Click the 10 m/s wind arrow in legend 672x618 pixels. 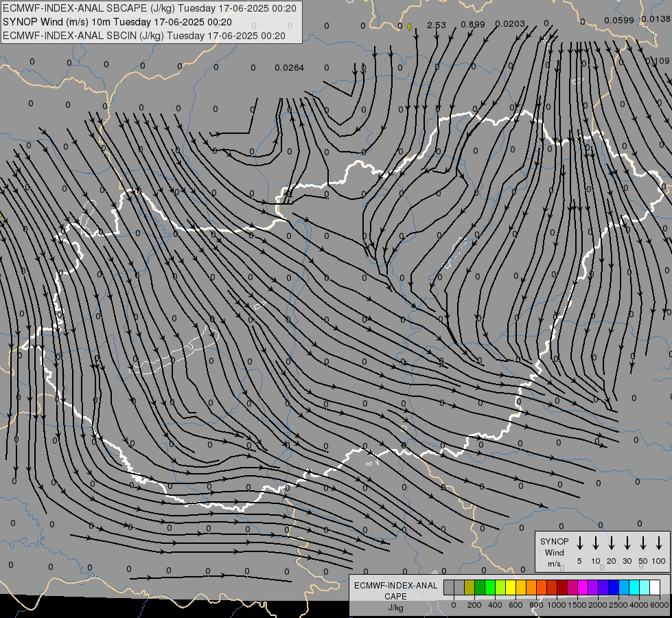point(595,543)
